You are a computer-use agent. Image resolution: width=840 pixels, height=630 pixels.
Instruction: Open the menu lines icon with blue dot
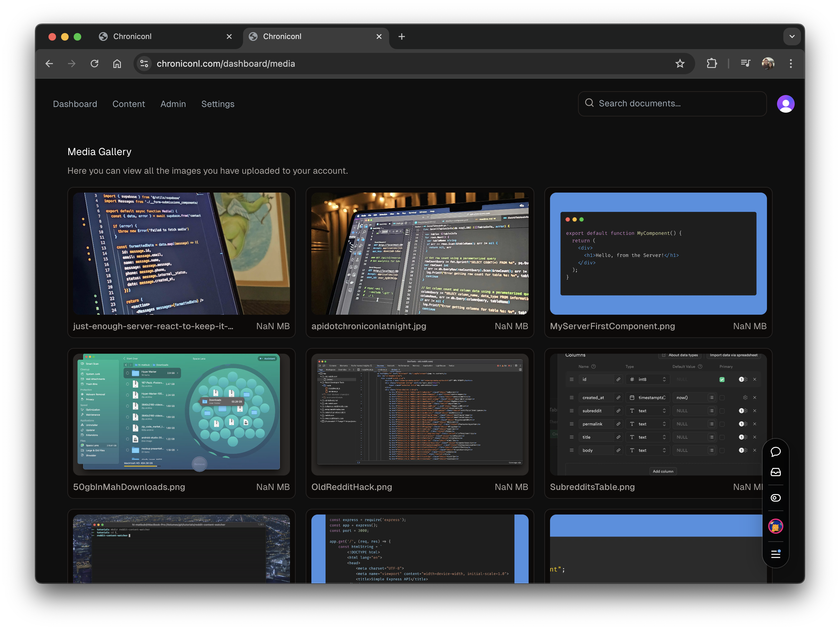tap(775, 554)
